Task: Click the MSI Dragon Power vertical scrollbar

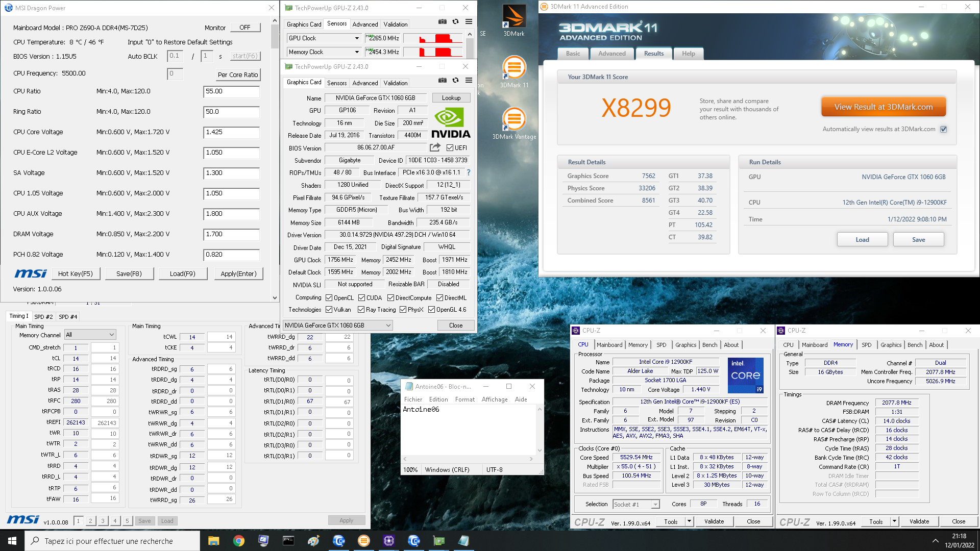Action: pos(275,158)
